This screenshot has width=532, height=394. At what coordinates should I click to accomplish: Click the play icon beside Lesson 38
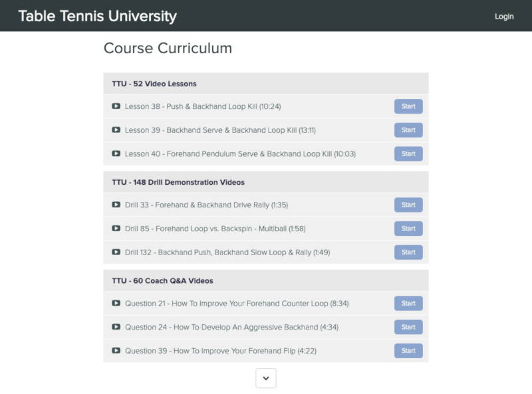(x=117, y=106)
